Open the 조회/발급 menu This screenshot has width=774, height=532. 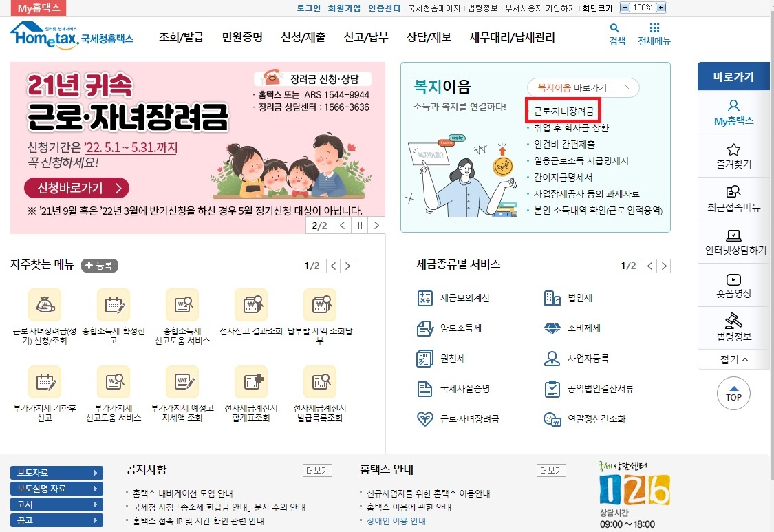click(x=181, y=37)
